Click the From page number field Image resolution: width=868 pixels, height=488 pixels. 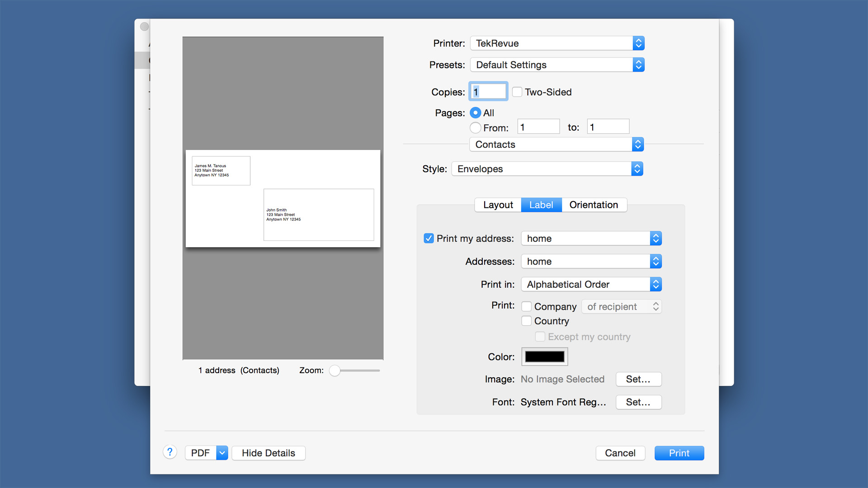point(538,127)
